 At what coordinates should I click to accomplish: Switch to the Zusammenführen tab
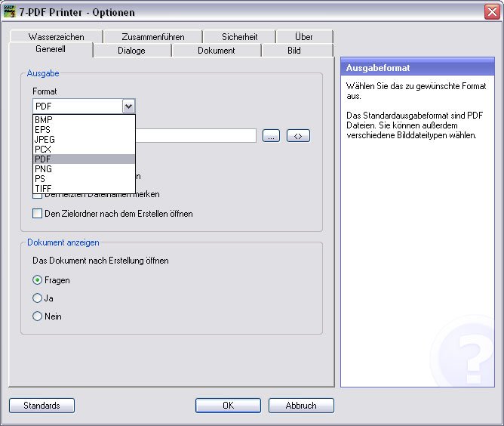(x=153, y=37)
